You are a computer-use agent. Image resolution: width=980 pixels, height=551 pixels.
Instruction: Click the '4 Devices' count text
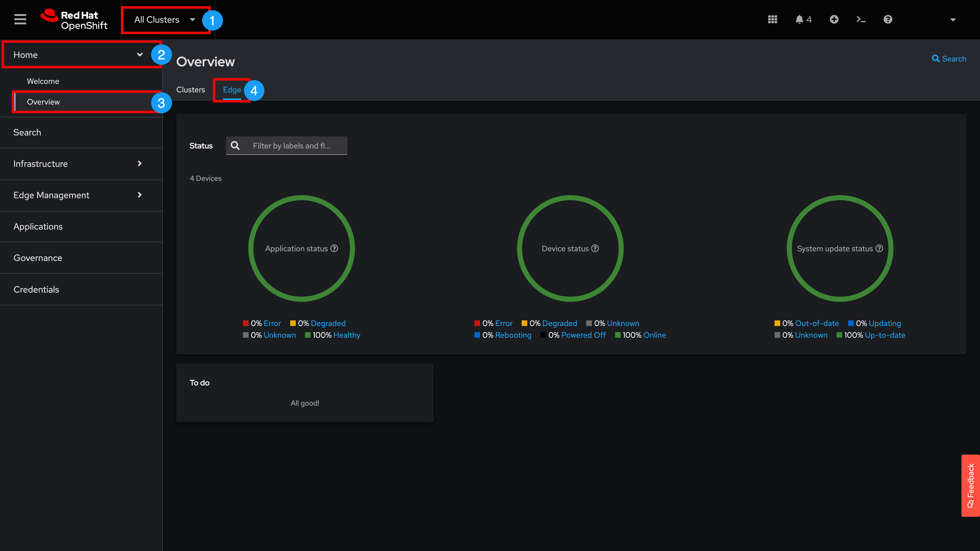click(205, 178)
